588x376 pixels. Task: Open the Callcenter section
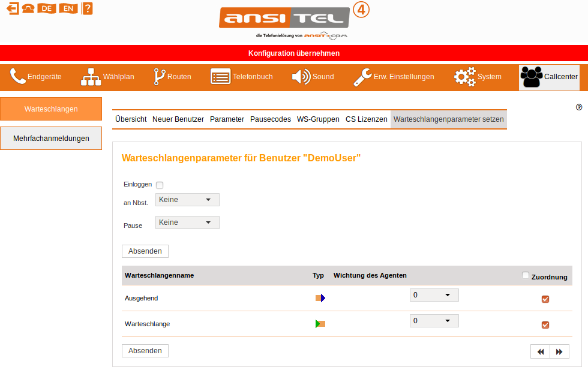(x=549, y=77)
